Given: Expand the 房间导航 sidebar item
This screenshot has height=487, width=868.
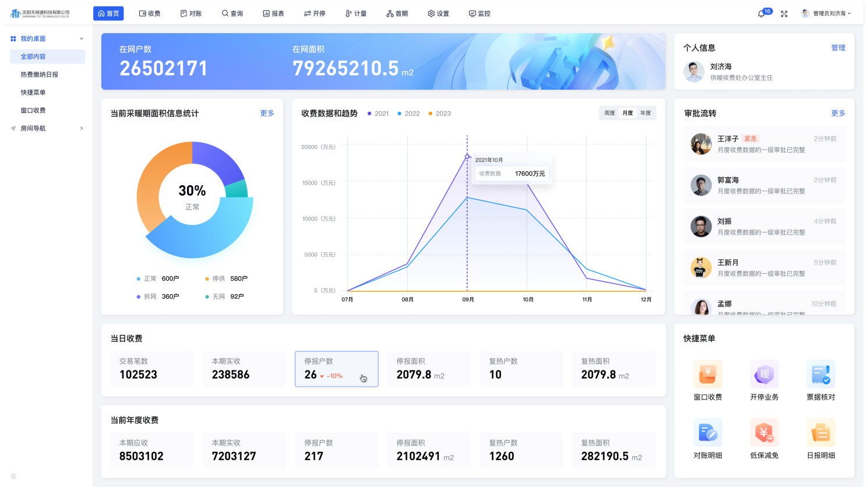Looking at the screenshot, I should (82, 128).
